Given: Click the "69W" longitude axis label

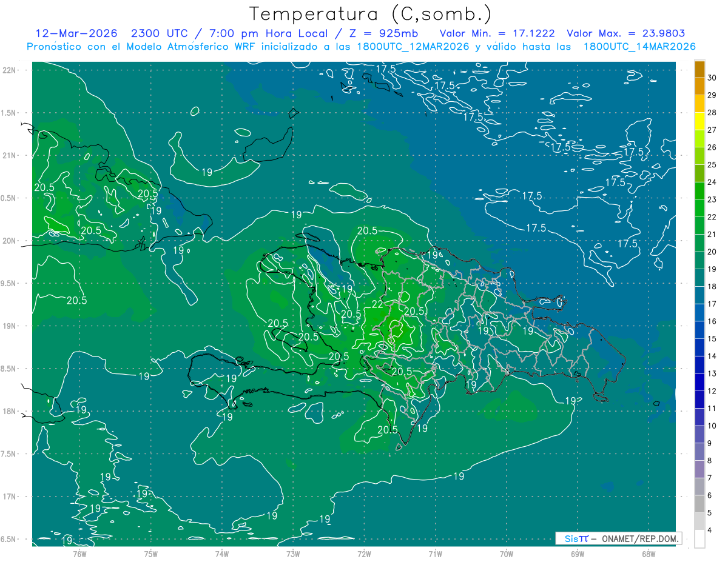Looking at the screenshot, I should coord(578,554).
